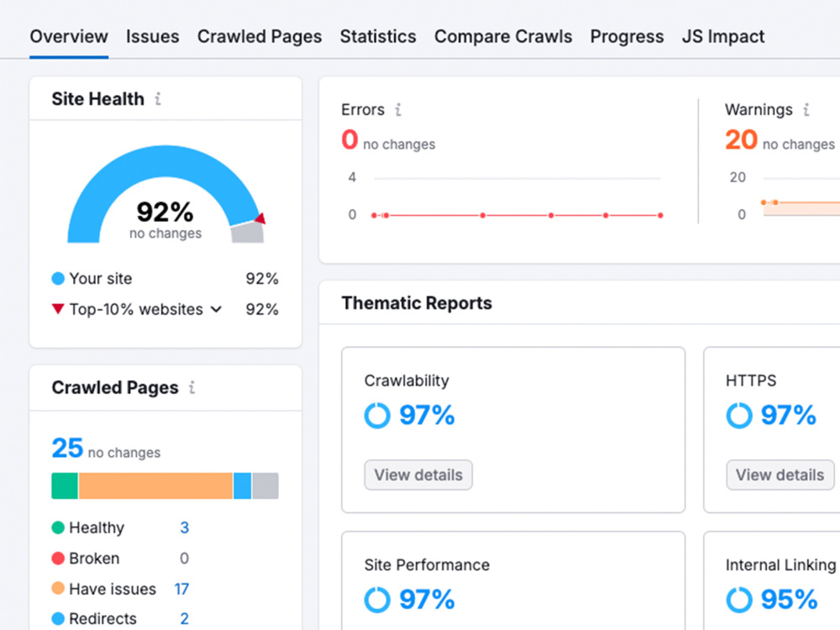This screenshot has width=840, height=630.
Task: Click the blue Redirects legend dot
Action: coord(58,619)
